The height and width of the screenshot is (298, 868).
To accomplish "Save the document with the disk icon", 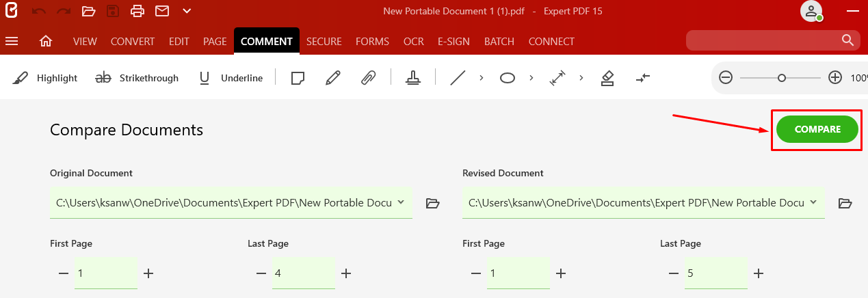I will pos(113,11).
